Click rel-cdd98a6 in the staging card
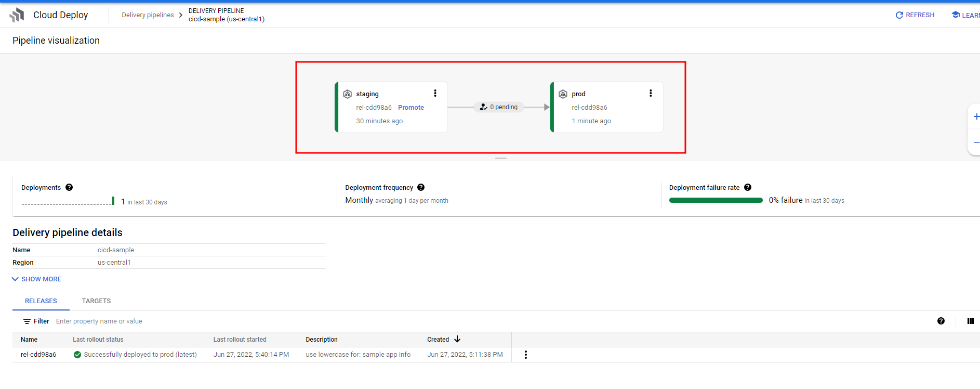Viewport: 980px width, 389px height. tap(374, 108)
